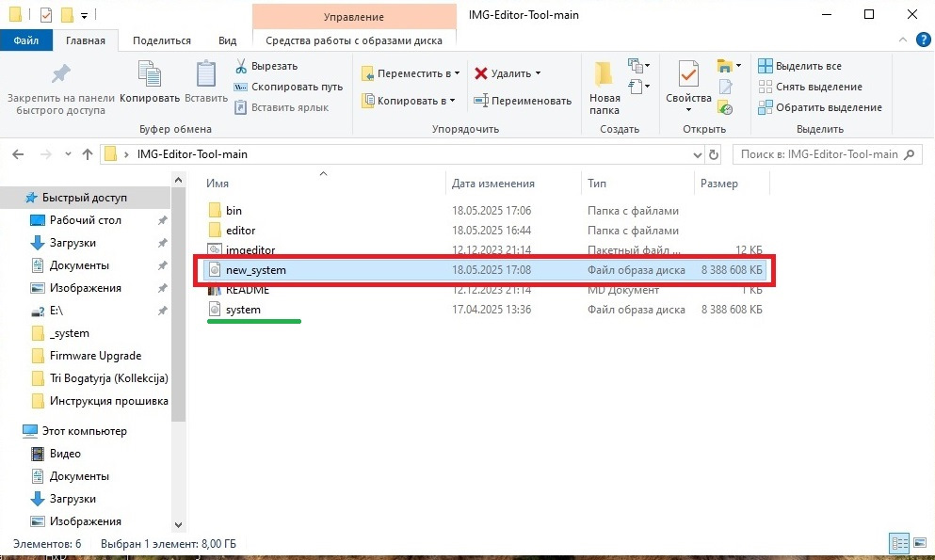Viewport: 935px width, 560px height.
Task: Switch to details view in the status bar
Action: click(899, 543)
